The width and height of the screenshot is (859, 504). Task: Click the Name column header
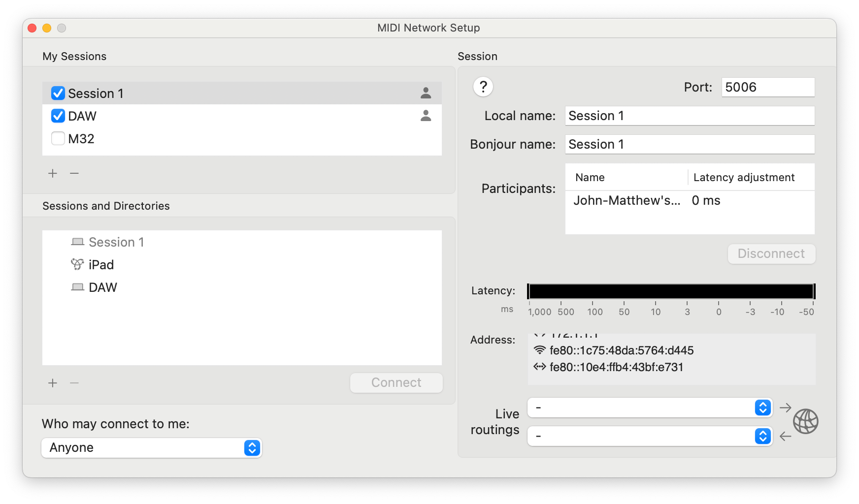point(627,177)
